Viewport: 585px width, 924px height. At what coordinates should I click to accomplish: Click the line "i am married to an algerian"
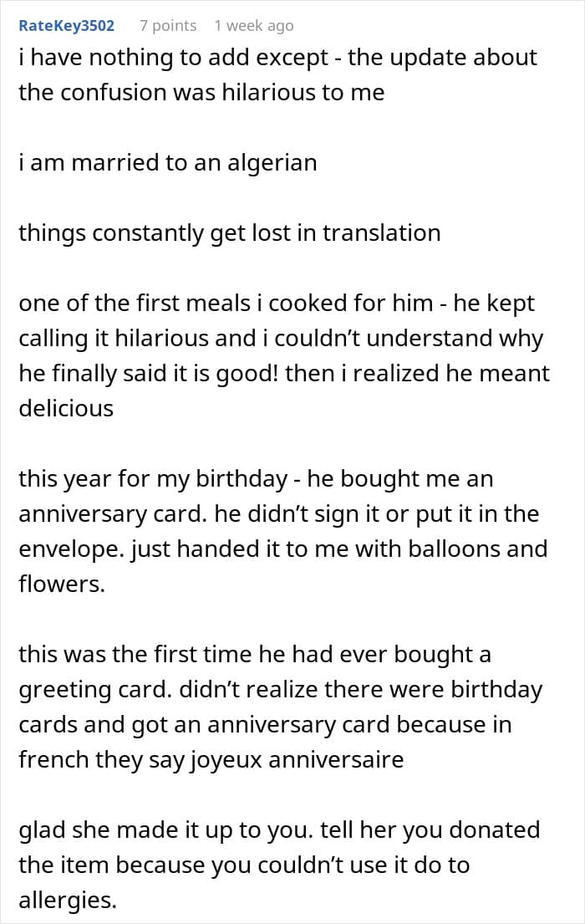pos(168,161)
